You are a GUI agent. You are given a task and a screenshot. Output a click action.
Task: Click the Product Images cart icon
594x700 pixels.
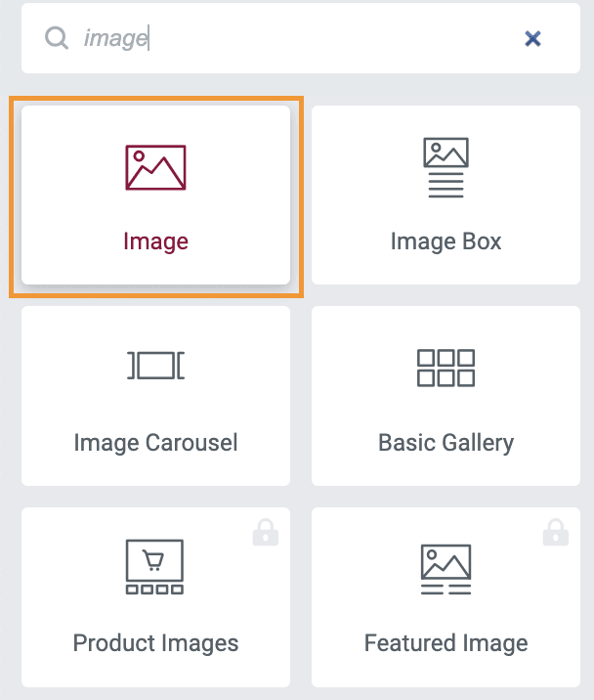coord(155,568)
